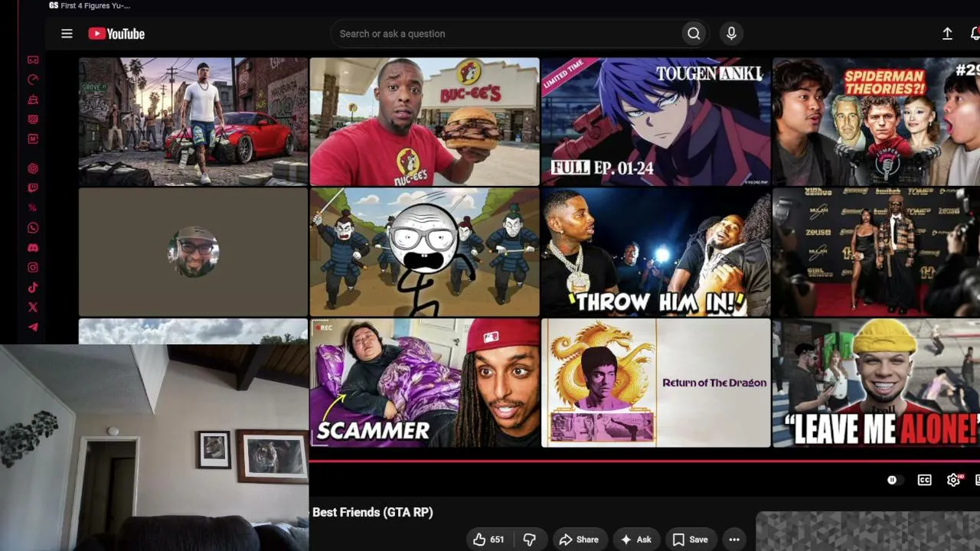Click the search or ask a question field

[x=505, y=34]
